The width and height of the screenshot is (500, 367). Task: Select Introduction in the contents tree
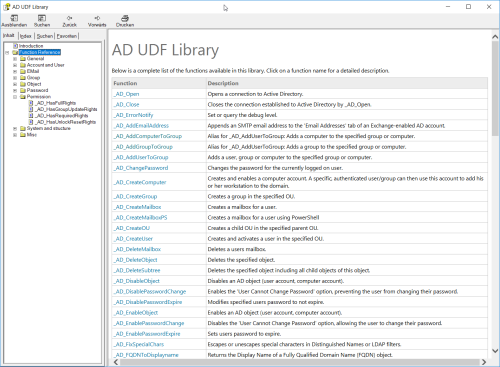[x=31, y=46]
